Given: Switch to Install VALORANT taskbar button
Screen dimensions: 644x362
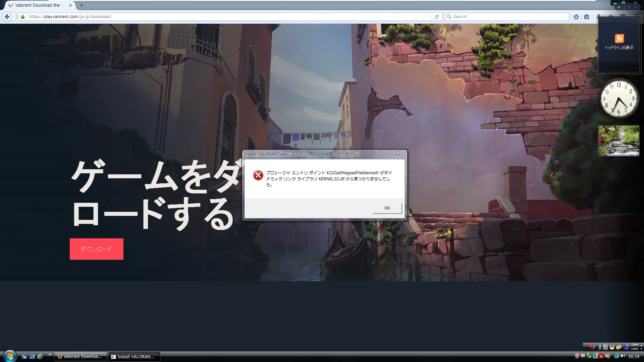Looking at the screenshot, I should click(x=134, y=357).
